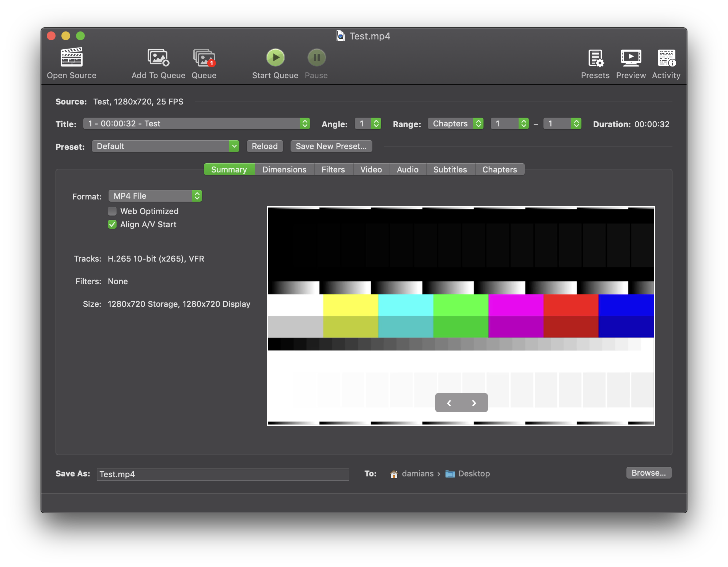Click the damians path segment

[x=418, y=473]
